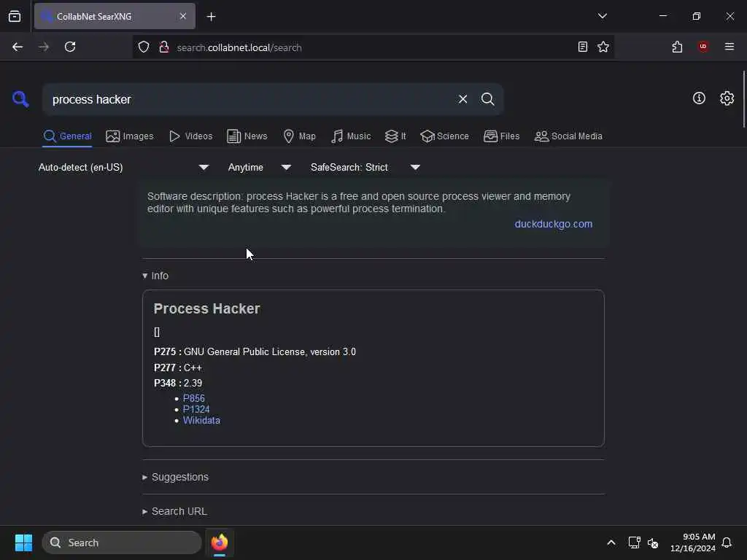Click the search query input field
The width and height of the screenshot is (747, 560).
250,99
